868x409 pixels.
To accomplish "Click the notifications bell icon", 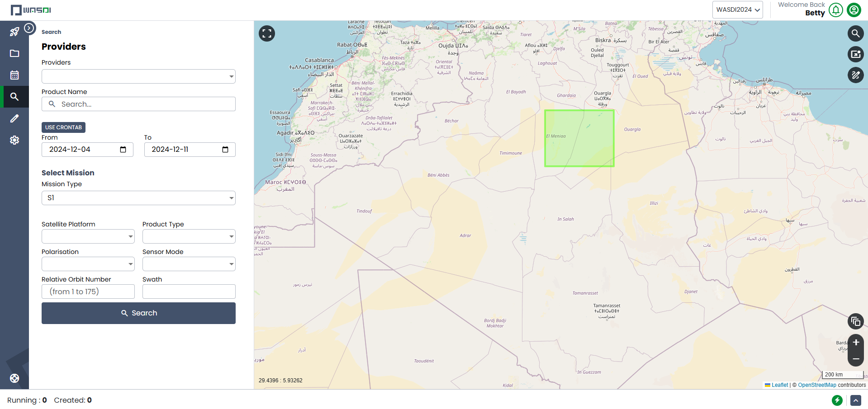I will 835,10.
